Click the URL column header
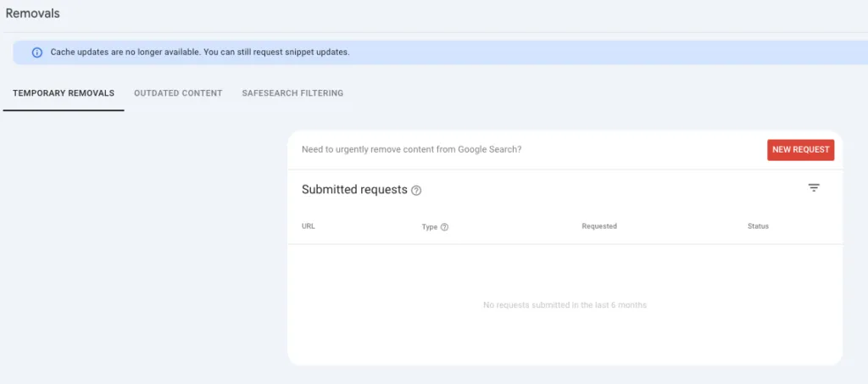The image size is (868, 384). [x=309, y=226]
